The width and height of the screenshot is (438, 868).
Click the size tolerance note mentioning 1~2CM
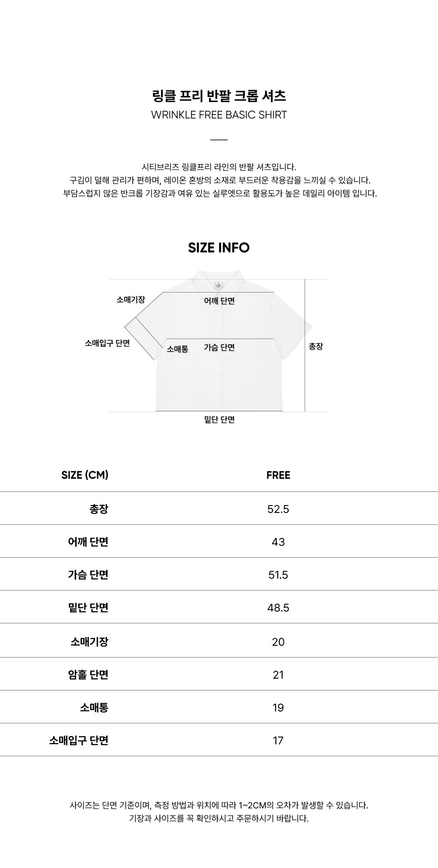[x=219, y=805]
